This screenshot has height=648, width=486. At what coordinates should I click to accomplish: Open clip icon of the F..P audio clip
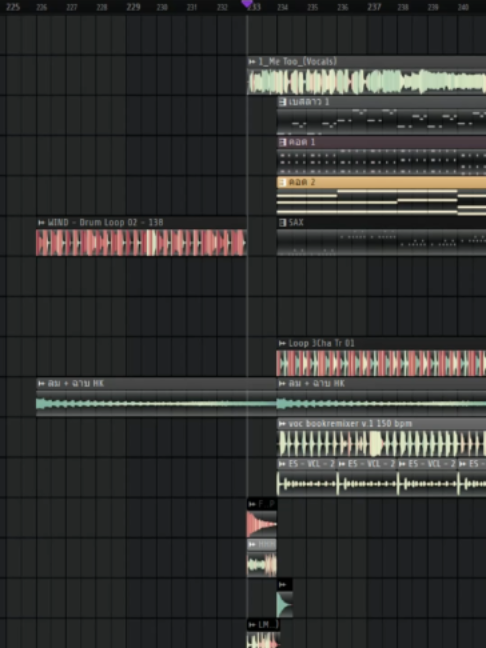click(252, 504)
